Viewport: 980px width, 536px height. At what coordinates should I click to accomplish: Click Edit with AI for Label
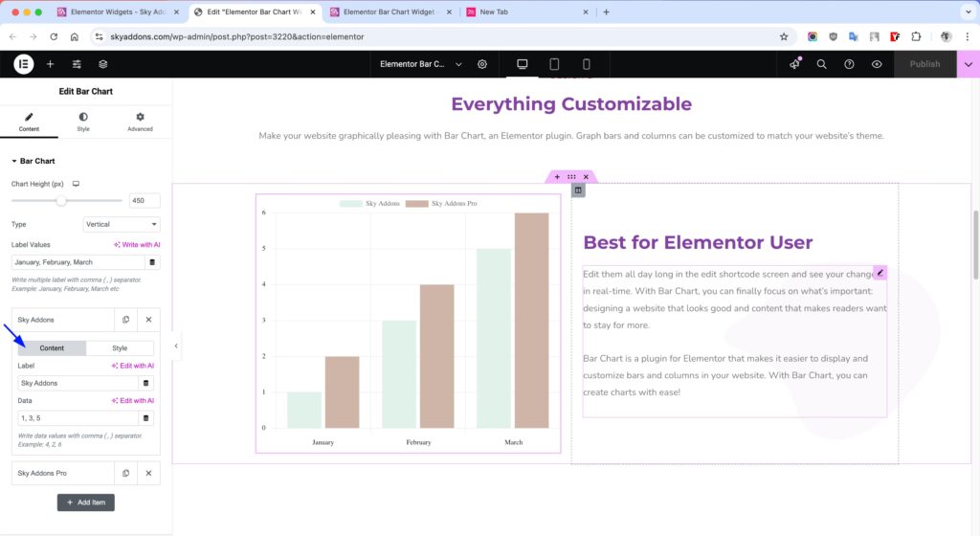132,366
